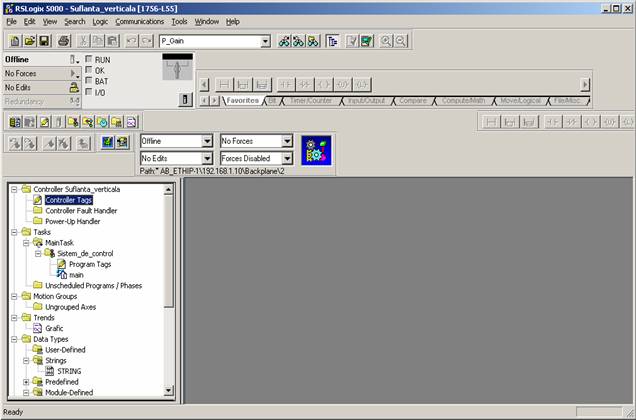This screenshot has height=420, width=636.
Task: Click the Verify Controller green check icon
Action: 367,41
